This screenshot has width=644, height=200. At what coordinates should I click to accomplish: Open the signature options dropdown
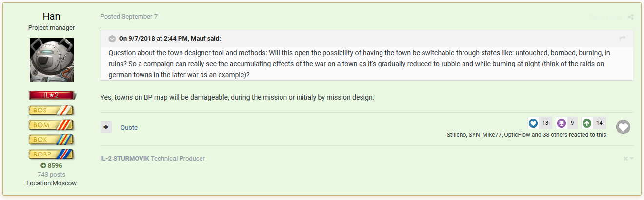click(x=628, y=159)
